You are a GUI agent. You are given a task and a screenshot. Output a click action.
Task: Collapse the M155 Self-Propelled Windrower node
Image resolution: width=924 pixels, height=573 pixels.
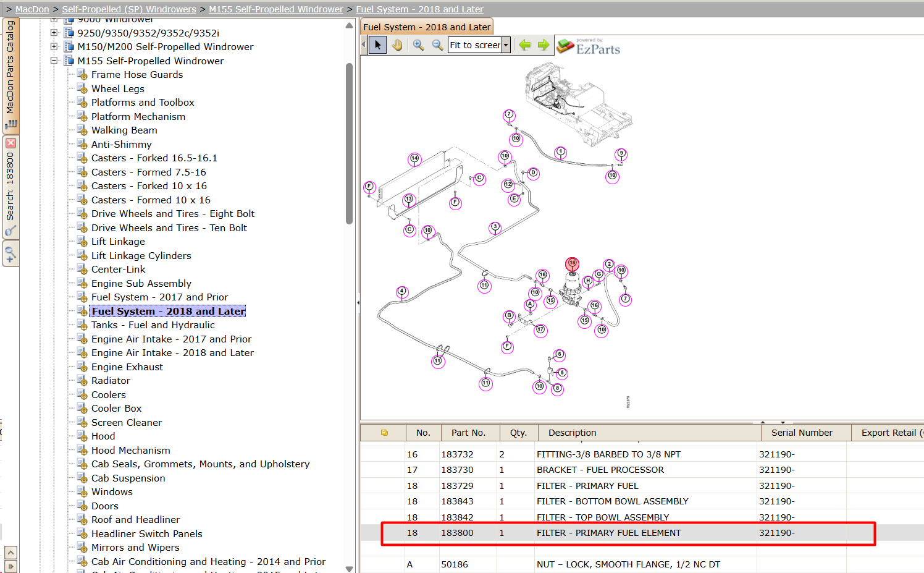click(x=54, y=61)
